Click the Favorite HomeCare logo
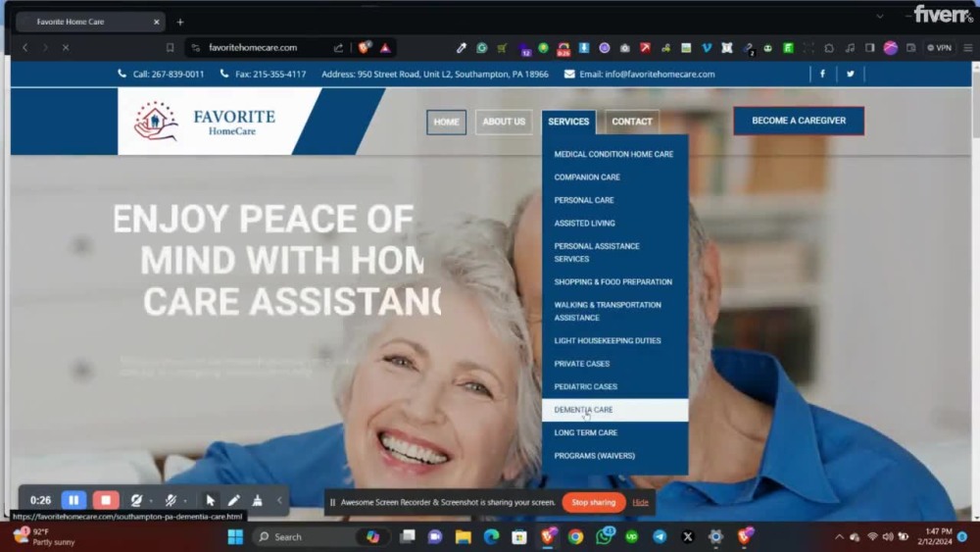 click(205, 122)
